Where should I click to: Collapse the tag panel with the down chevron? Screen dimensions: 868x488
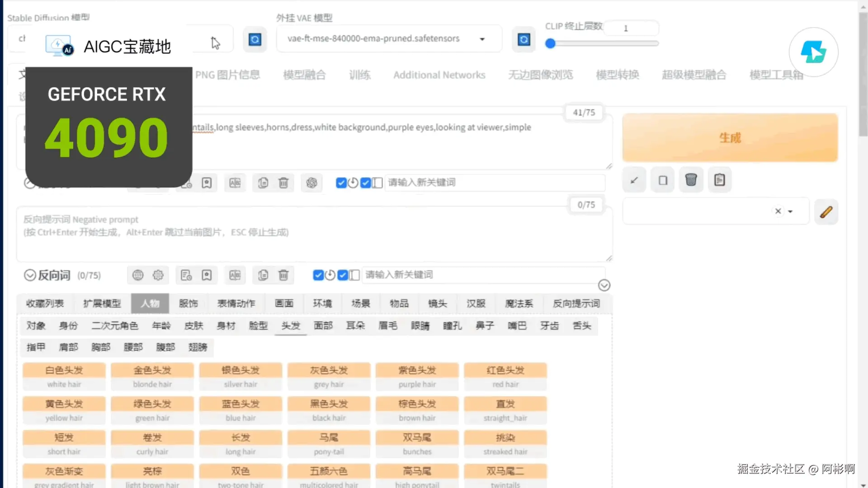(604, 285)
